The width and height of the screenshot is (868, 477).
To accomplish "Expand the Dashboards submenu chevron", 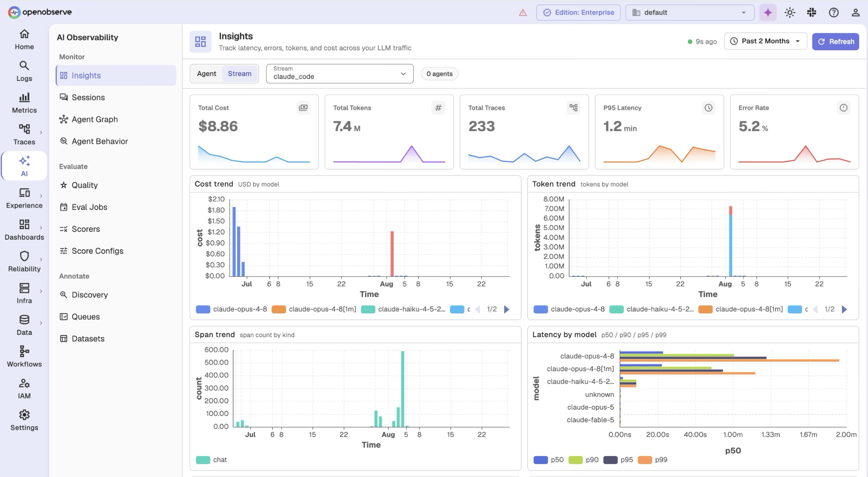I will pyautogui.click(x=41, y=228).
